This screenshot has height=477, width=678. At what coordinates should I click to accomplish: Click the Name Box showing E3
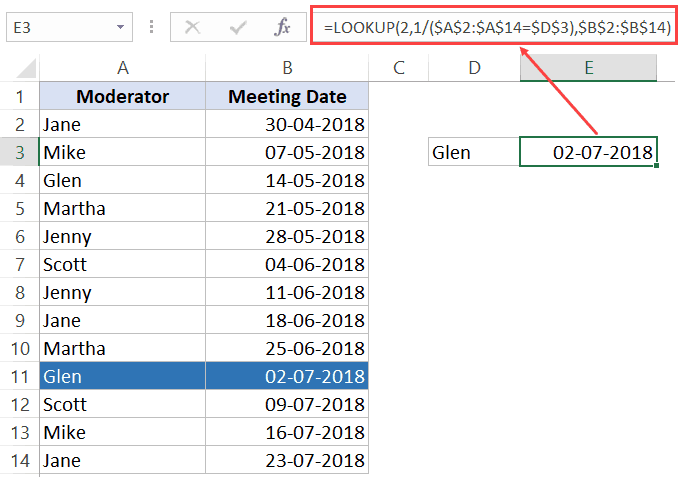click(69, 27)
